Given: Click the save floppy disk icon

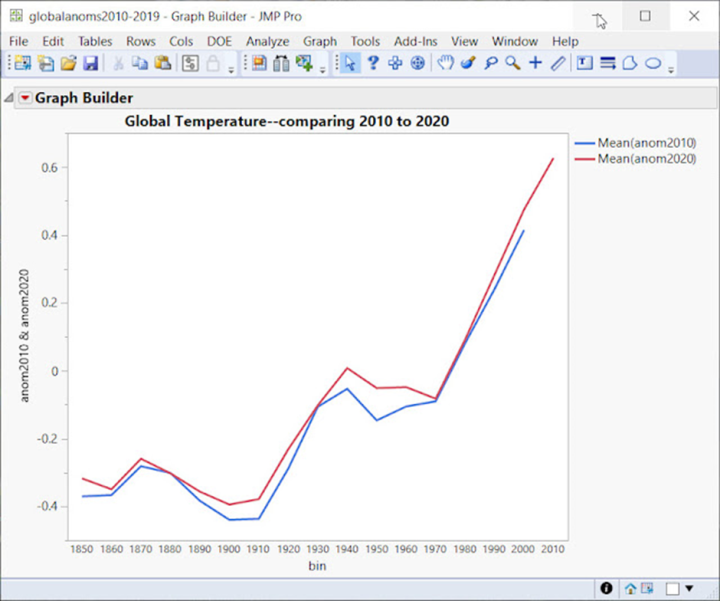Looking at the screenshot, I should [90, 63].
